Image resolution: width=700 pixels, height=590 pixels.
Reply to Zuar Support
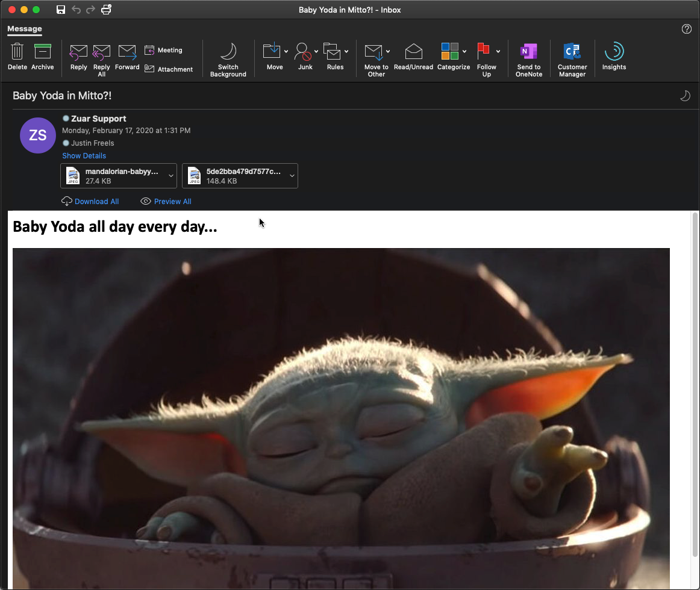[78, 57]
